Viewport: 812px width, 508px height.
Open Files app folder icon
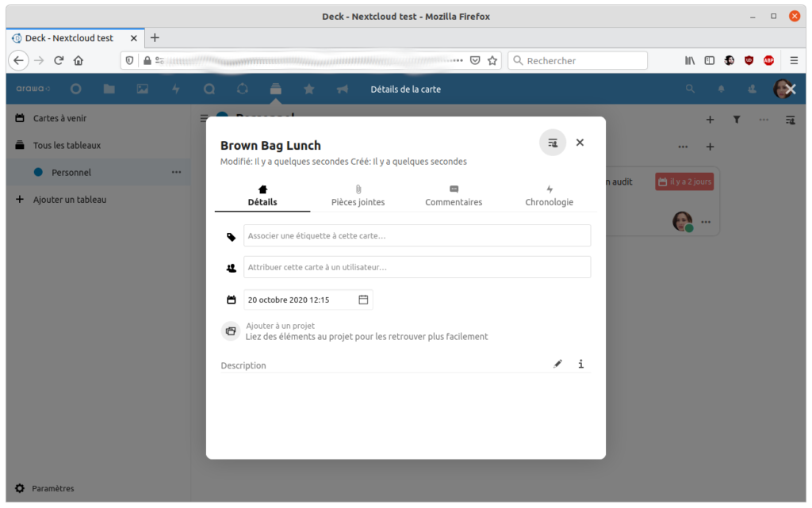109,89
